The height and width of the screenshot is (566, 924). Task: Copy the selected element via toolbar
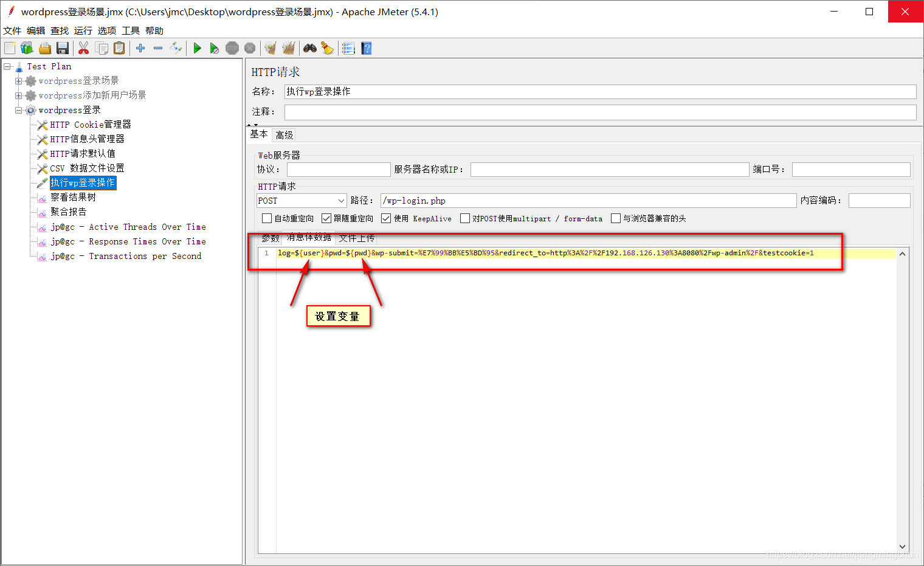pos(102,48)
